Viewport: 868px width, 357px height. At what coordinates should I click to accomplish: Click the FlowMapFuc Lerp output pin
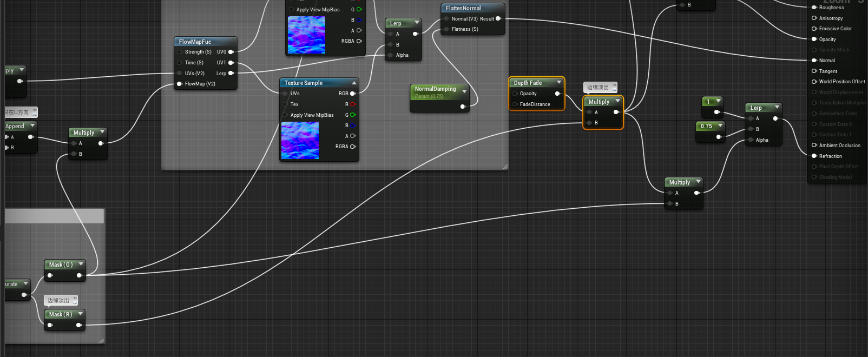pos(231,73)
